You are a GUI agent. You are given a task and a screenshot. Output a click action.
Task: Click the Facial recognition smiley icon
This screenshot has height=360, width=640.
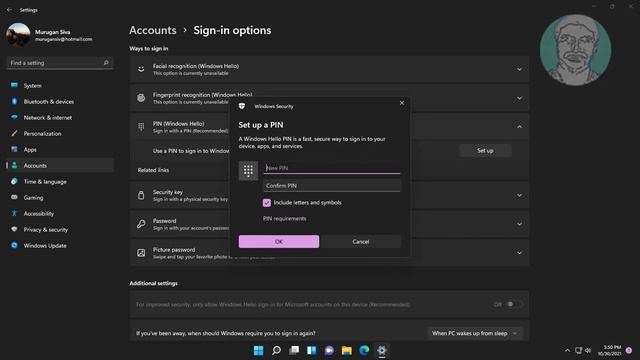pyautogui.click(x=141, y=69)
